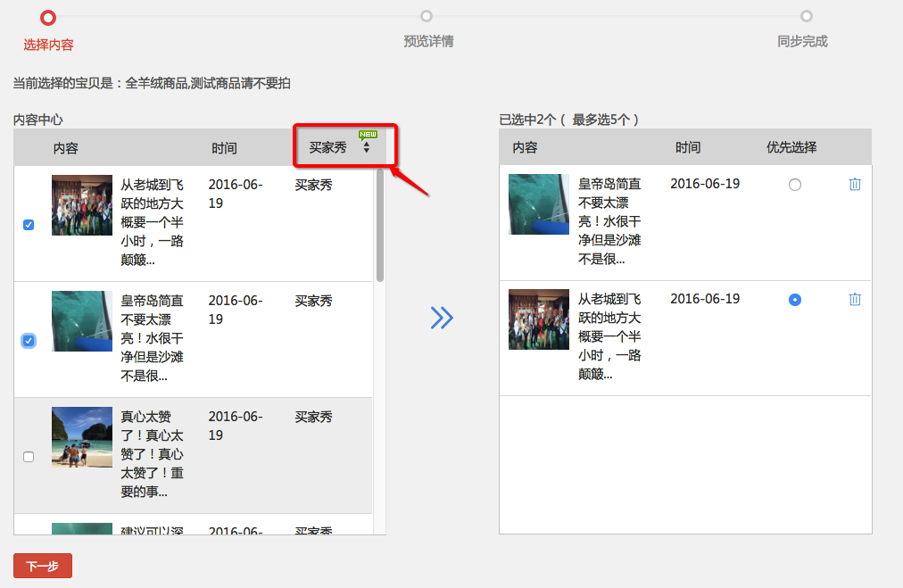Image resolution: width=903 pixels, height=588 pixels.
Task: Click the trash icon beside the 皇帝岛简直 item
Action: coord(855,184)
